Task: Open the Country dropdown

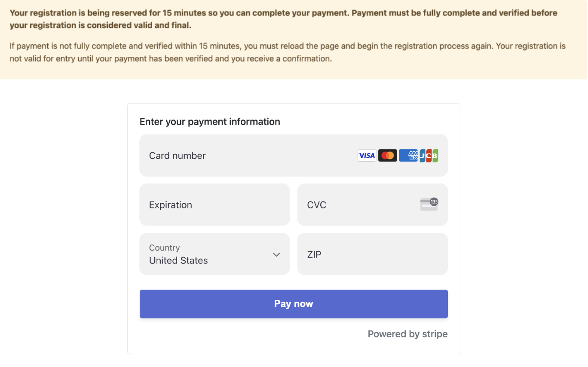Action: click(214, 254)
